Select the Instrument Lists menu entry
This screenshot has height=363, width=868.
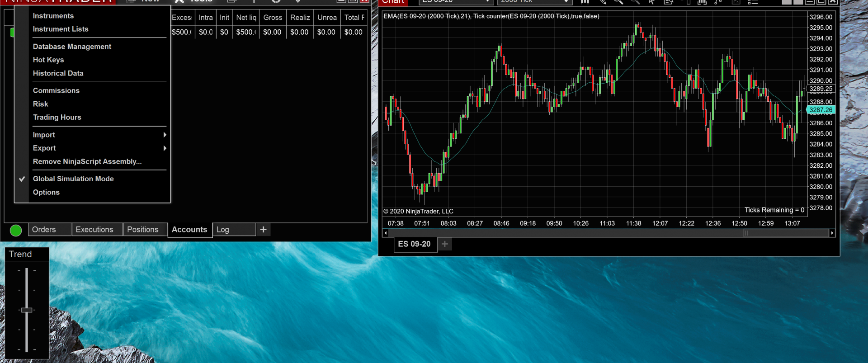(x=61, y=29)
